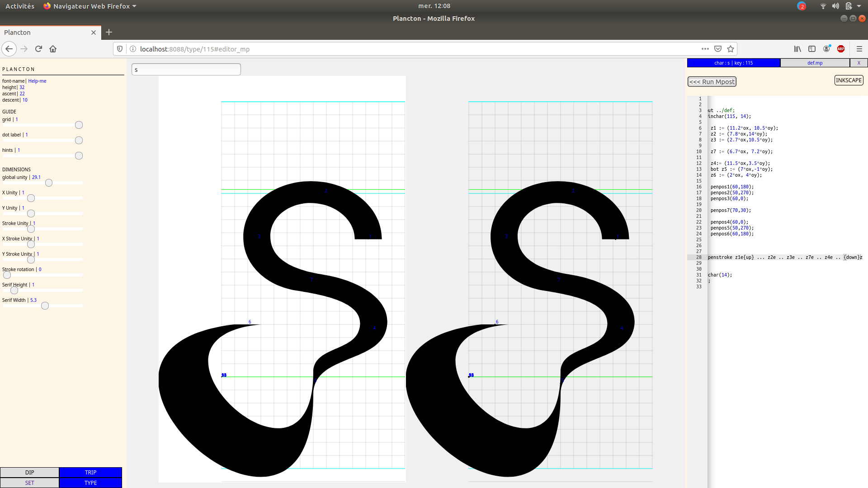Open page actions three-dot menu
The width and height of the screenshot is (868, 488).
click(705, 49)
